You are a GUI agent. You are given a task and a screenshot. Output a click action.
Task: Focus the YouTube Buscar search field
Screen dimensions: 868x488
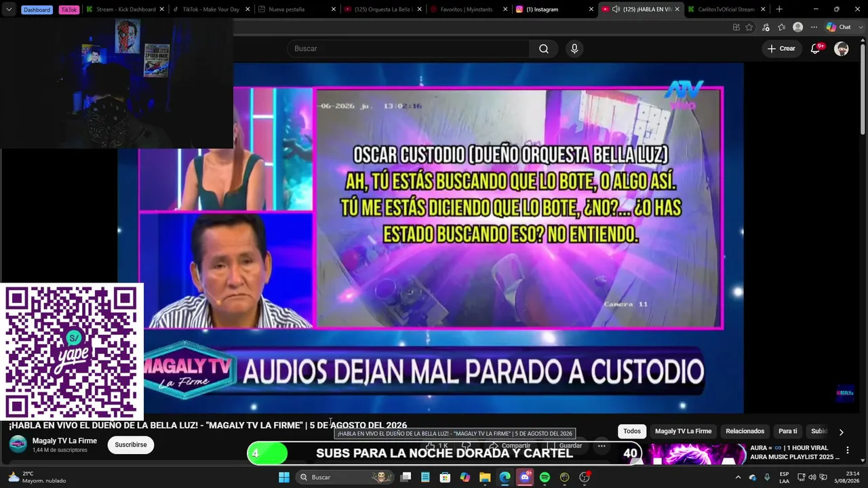coord(408,49)
